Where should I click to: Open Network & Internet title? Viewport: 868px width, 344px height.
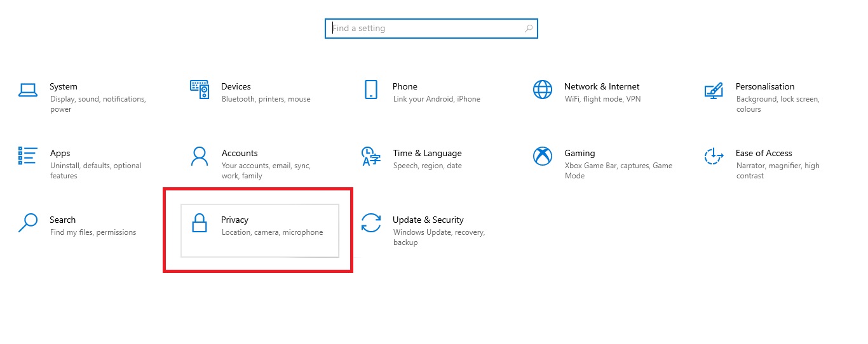point(602,86)
